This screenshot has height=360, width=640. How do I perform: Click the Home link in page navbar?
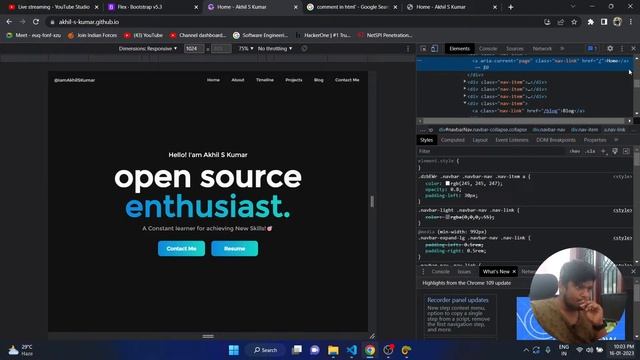(x=213, y=80)
